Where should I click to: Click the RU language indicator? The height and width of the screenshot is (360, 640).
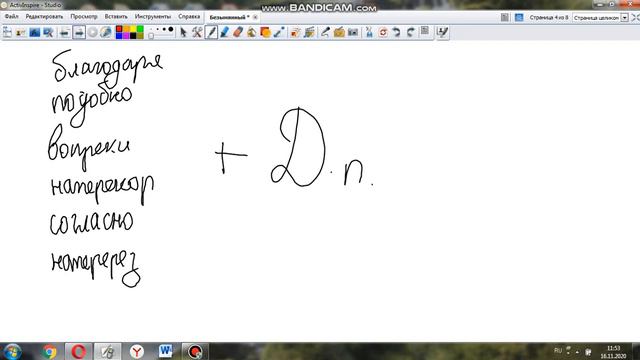(558, 351)
